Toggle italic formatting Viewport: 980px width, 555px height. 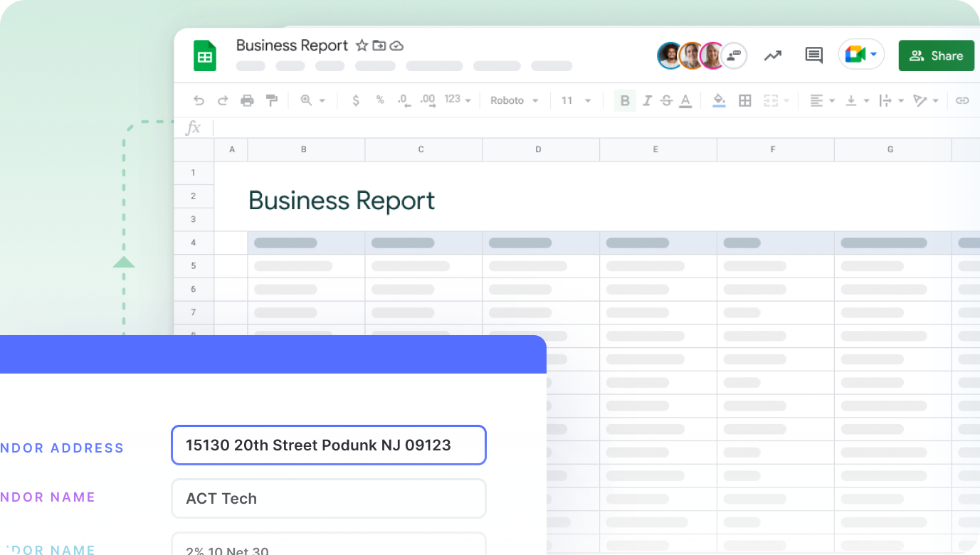[647, 101]
